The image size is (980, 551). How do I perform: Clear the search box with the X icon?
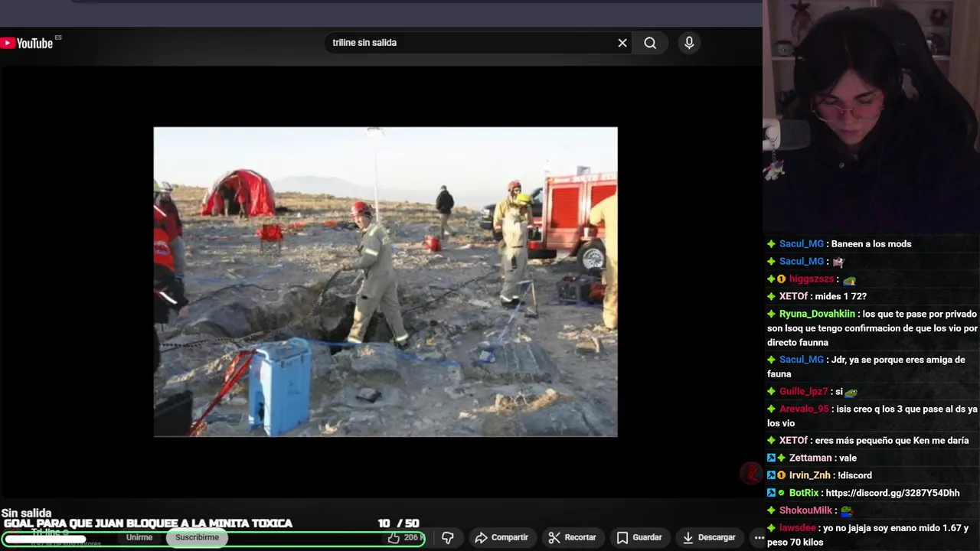coord(622,43)
